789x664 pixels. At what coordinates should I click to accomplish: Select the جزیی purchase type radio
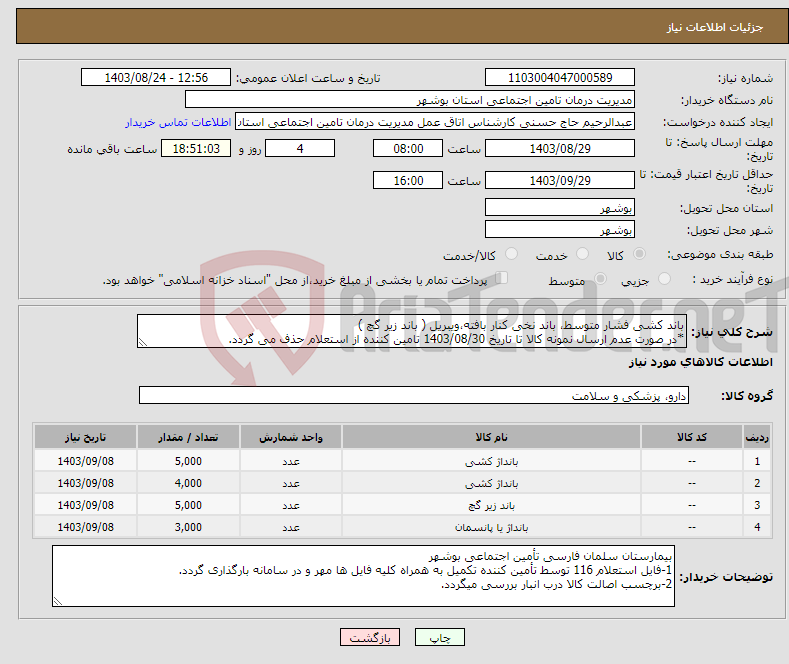(664, 279)
